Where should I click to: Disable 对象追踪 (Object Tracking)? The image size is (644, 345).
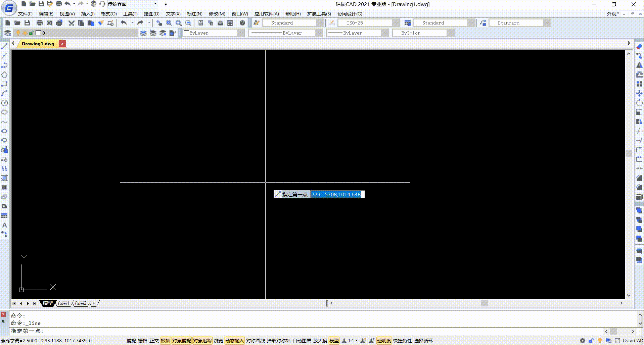point(202,341)
